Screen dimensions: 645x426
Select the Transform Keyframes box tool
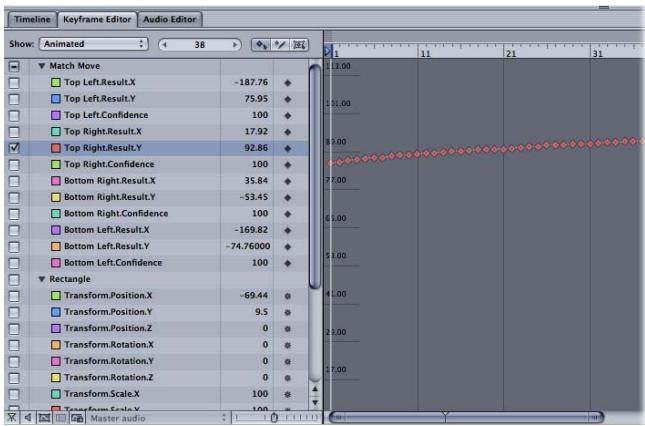click(299, 44)
